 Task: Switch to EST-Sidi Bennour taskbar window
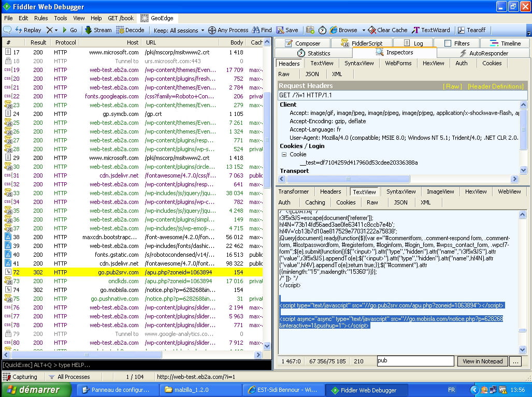click(x=283, y=390)
